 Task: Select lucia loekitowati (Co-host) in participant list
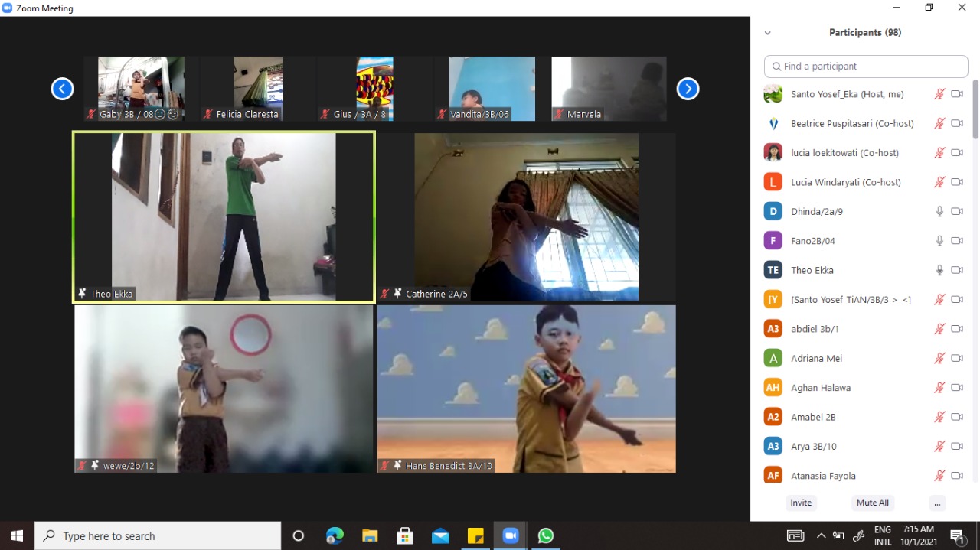(834, 153)
